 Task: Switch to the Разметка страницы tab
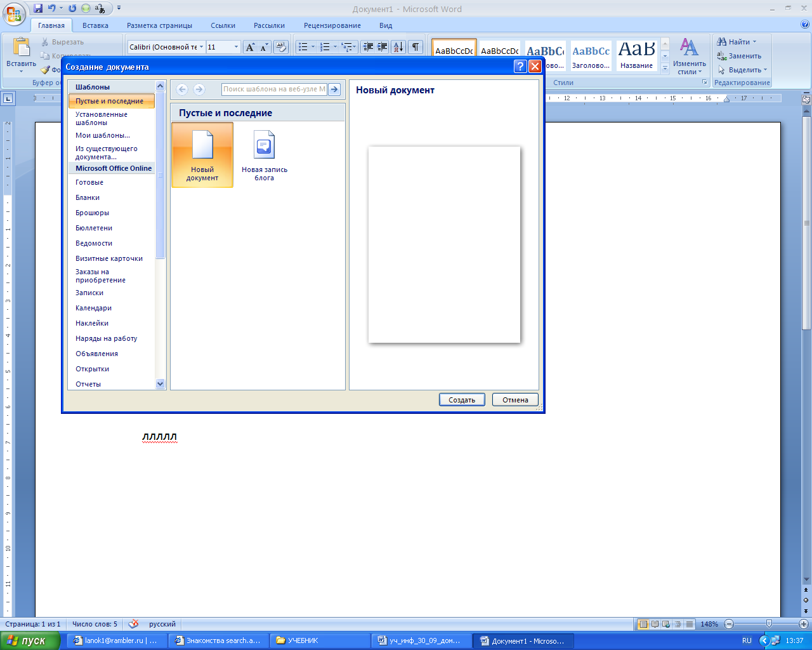coord(159,25)
